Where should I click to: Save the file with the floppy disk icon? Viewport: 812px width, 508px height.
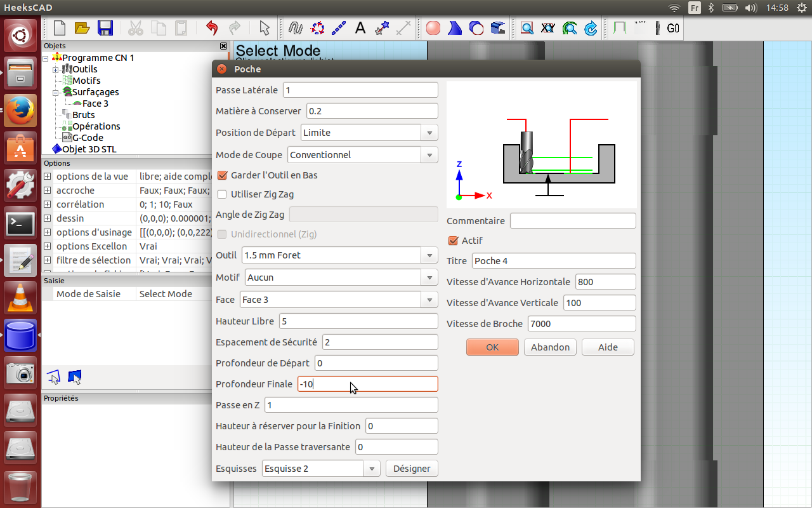pos(105,28)
